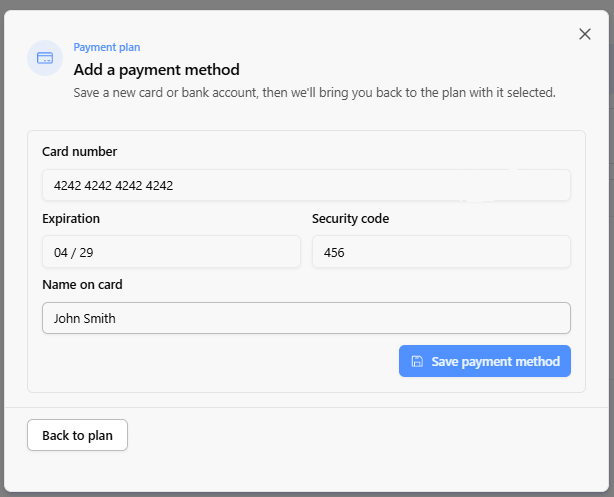
Task: Focus the Expiration date field
Action: 171,252
